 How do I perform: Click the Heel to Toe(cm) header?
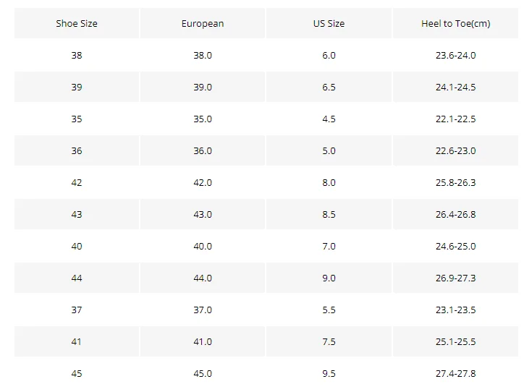(456, 23)
